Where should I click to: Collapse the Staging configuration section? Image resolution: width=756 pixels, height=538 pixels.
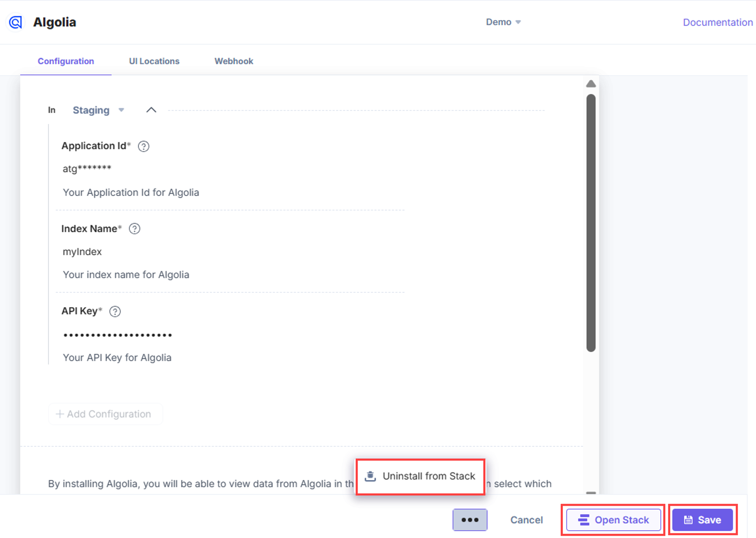(151, 110)
